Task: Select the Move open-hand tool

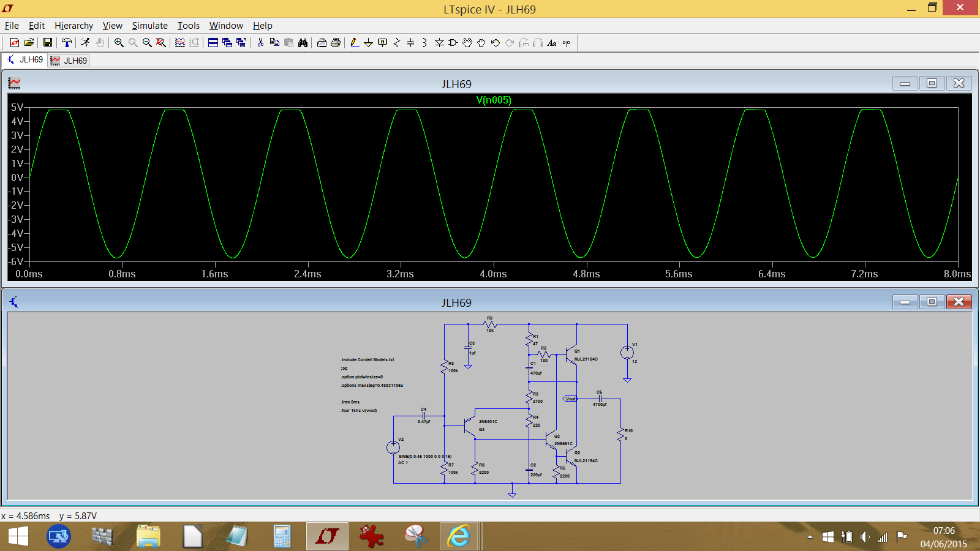Action: (467, 43)
